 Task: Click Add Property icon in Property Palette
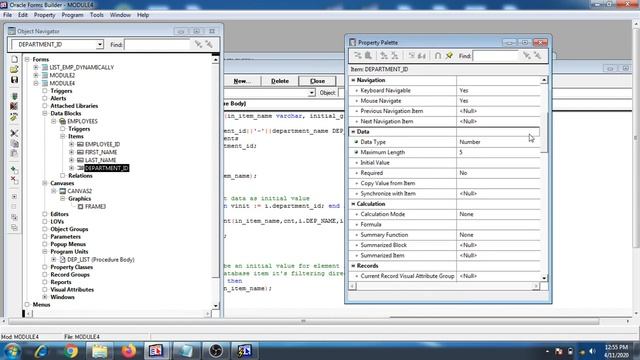tap(384, 56)
